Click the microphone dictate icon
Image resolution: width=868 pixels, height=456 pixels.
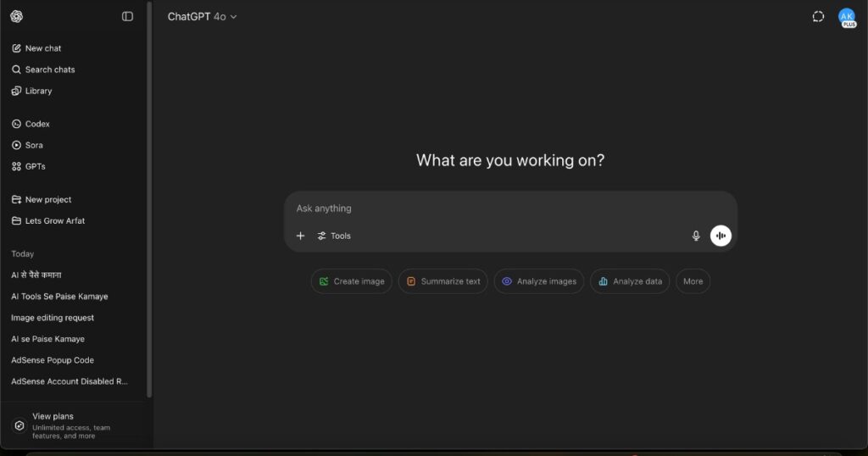click(696, 236)
